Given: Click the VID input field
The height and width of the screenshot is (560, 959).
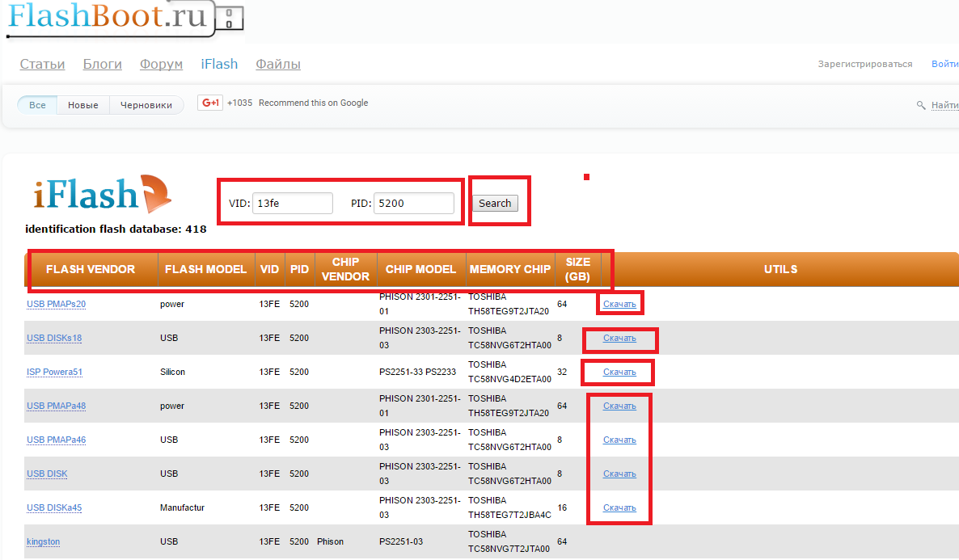Looking at the screenshot, I should (x=292, y=204).
